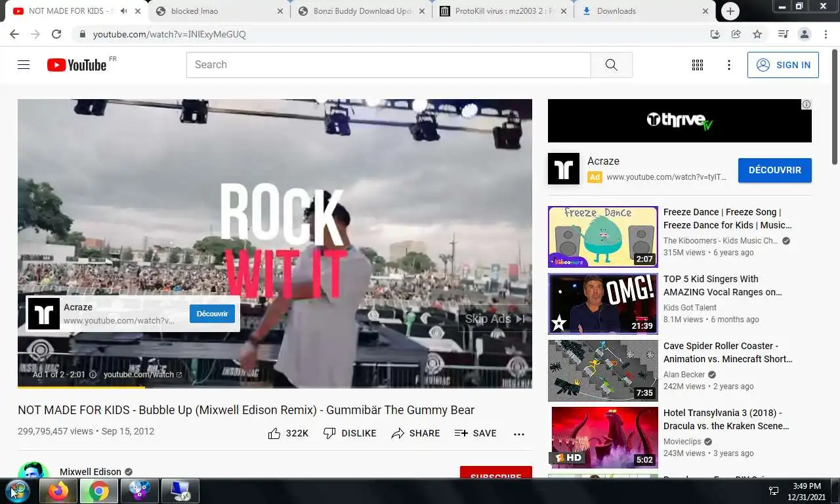
Task: Close the 'blocked lmao' tab
Action: point(280,11)
